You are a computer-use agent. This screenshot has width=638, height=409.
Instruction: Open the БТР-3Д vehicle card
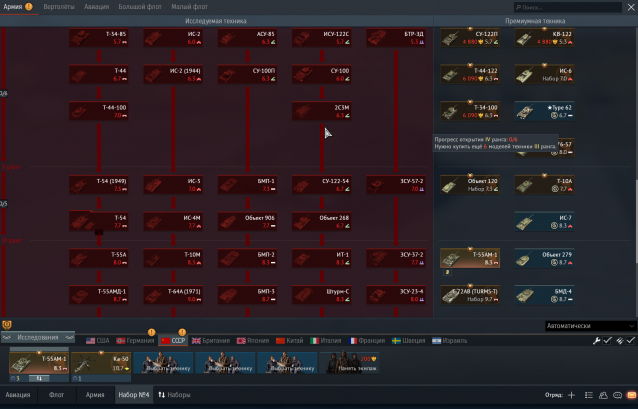[x=396, y=37]
